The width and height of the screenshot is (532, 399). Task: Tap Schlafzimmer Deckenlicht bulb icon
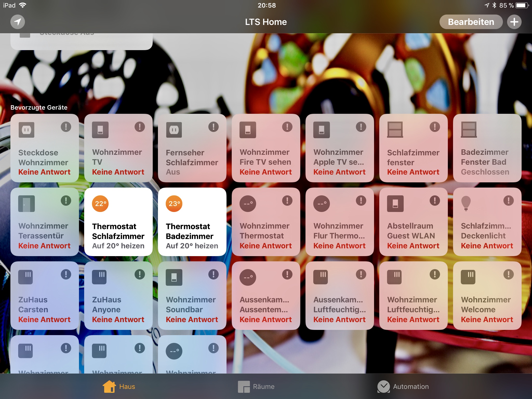coord(466,203)
